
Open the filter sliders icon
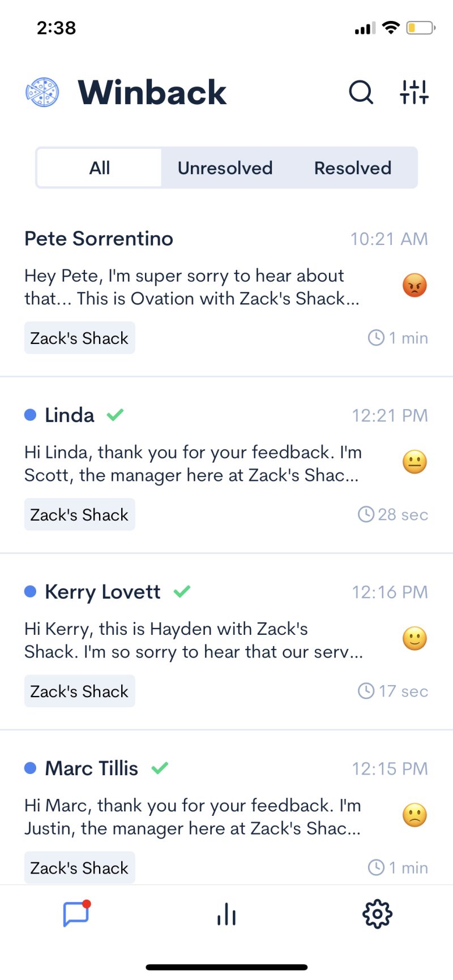[414, 92]
